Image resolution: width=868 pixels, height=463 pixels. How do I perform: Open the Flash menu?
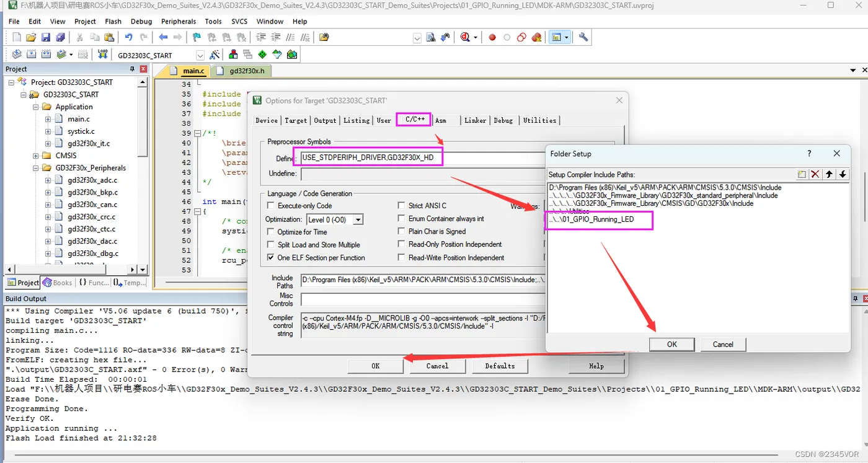(x=113, y=21)
